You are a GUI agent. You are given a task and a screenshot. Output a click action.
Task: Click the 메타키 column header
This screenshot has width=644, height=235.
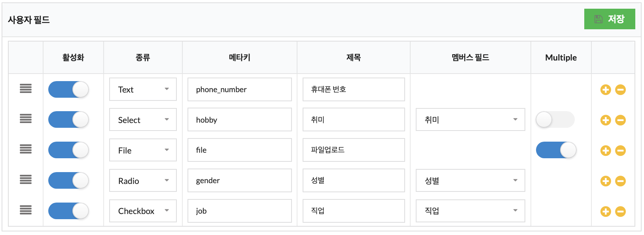[x=240, y=57]
